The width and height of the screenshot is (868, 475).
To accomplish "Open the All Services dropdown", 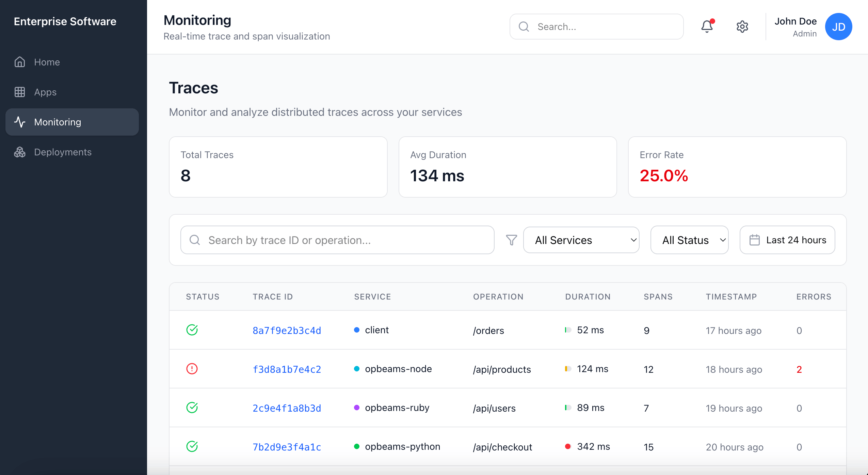I will point(581,240).
